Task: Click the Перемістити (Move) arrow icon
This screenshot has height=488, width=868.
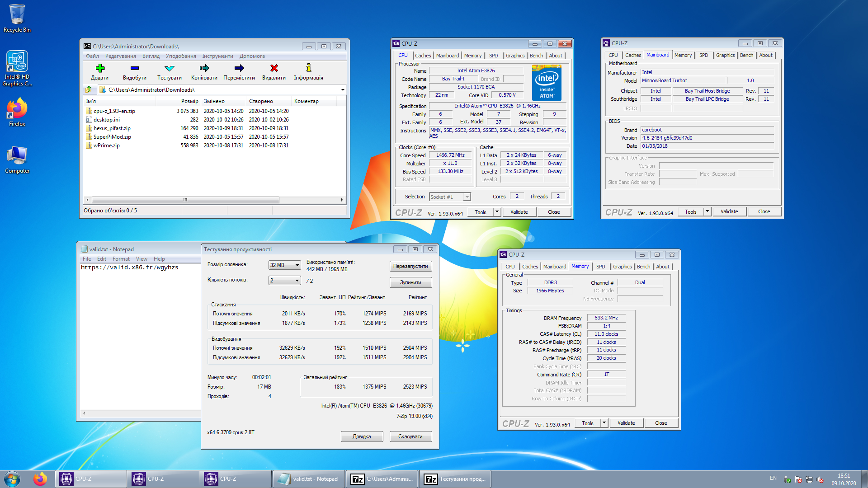Action: (x=239, y=68)
